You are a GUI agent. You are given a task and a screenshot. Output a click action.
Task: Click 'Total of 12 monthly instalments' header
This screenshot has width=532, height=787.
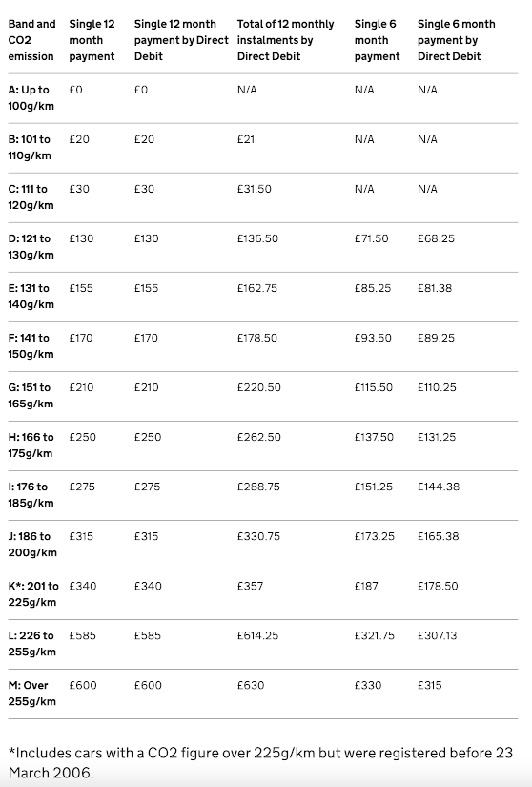pos(285,40)
